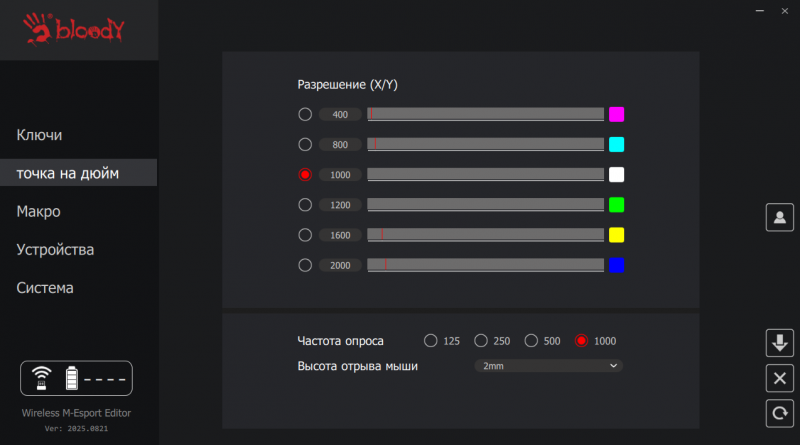Set polling rate to 500
800x445 pixels.
[x=531, y=341]
